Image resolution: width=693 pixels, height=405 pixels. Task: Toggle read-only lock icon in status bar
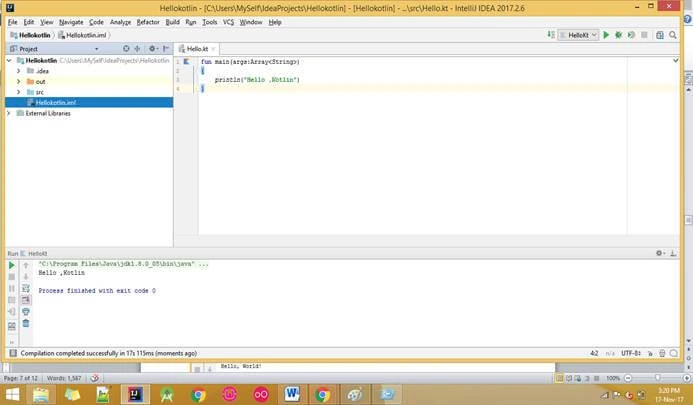tap(650, 353)
